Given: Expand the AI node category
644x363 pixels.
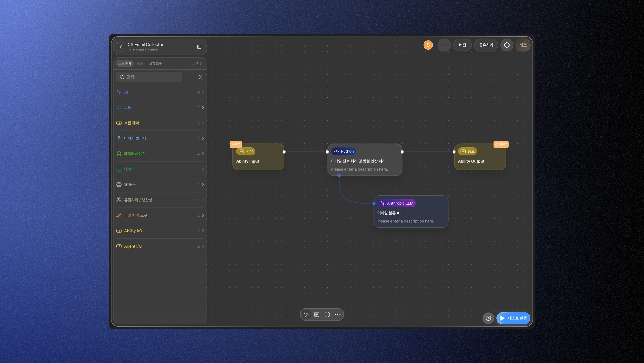Looking at the screenshot, I should [160, 92].
